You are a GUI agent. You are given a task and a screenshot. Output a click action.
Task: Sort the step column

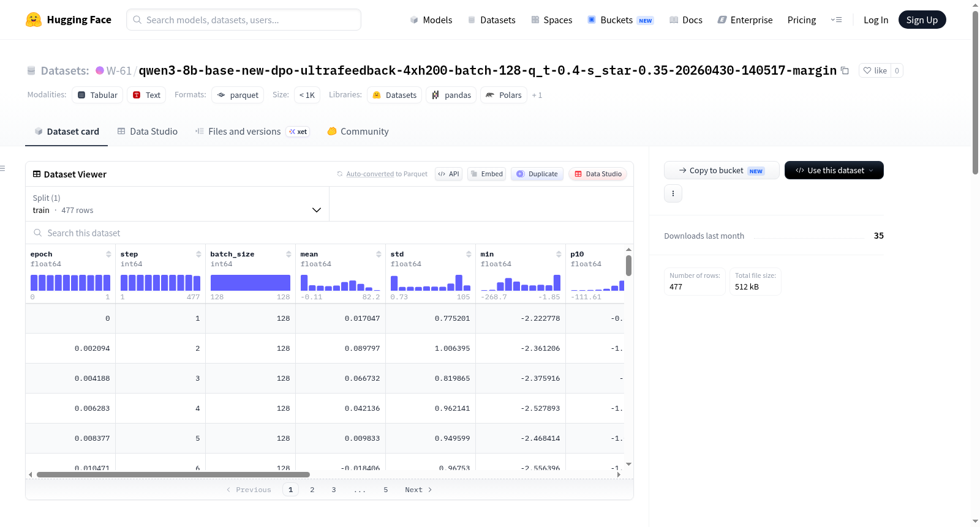(198, 254)
